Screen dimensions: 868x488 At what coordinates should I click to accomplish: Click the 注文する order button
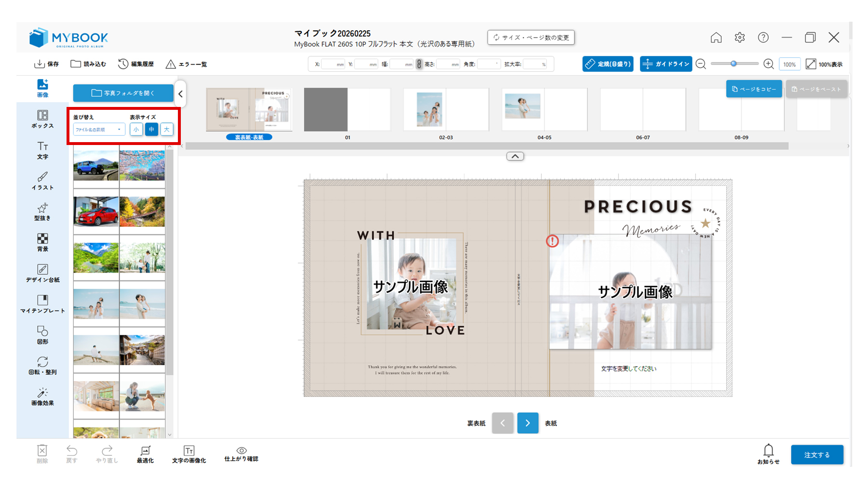tap(817, 455)
